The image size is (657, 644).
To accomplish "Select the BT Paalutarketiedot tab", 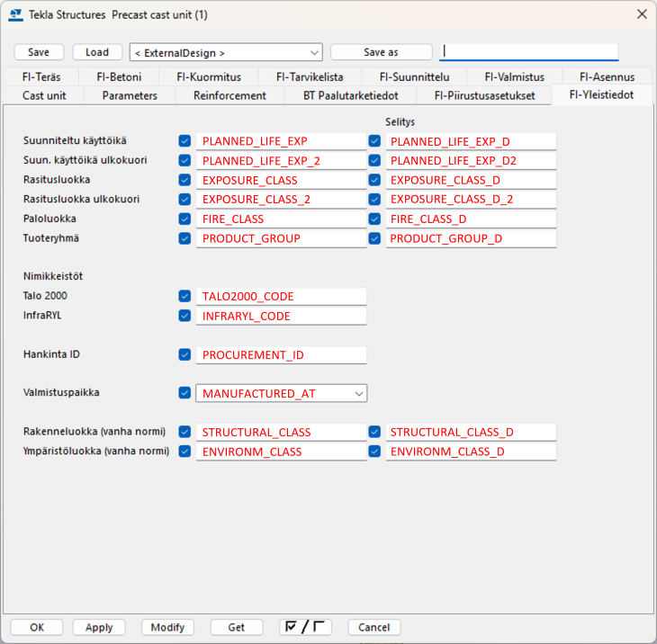I will click(350, 95).
